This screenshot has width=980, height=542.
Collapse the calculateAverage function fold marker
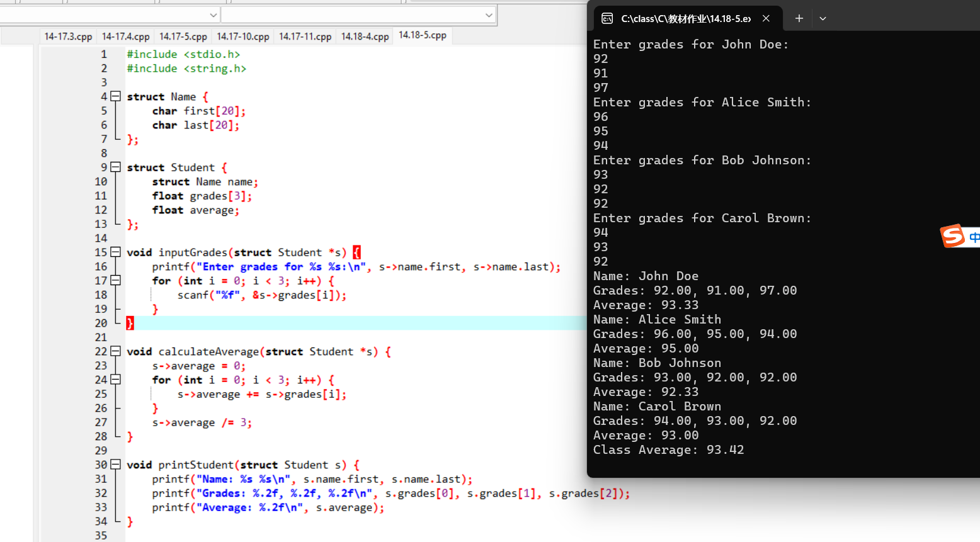(115, 351)
